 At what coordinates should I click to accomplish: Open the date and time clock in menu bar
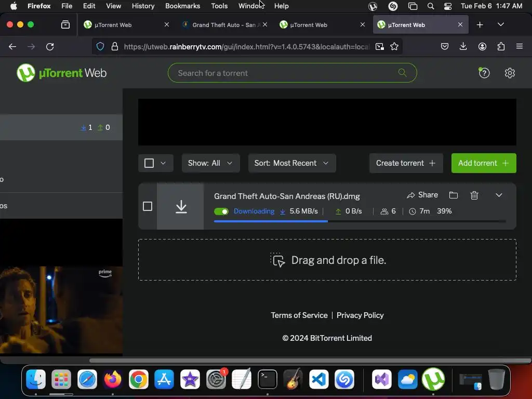point(491,6)
